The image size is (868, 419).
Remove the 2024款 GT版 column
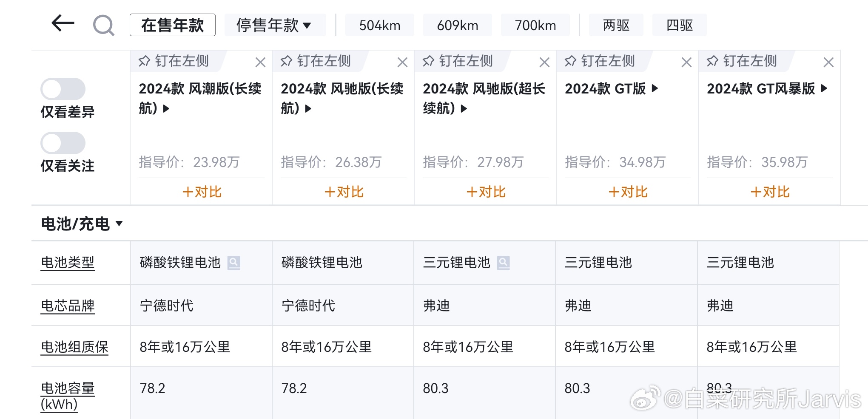[x=686, y=62]
